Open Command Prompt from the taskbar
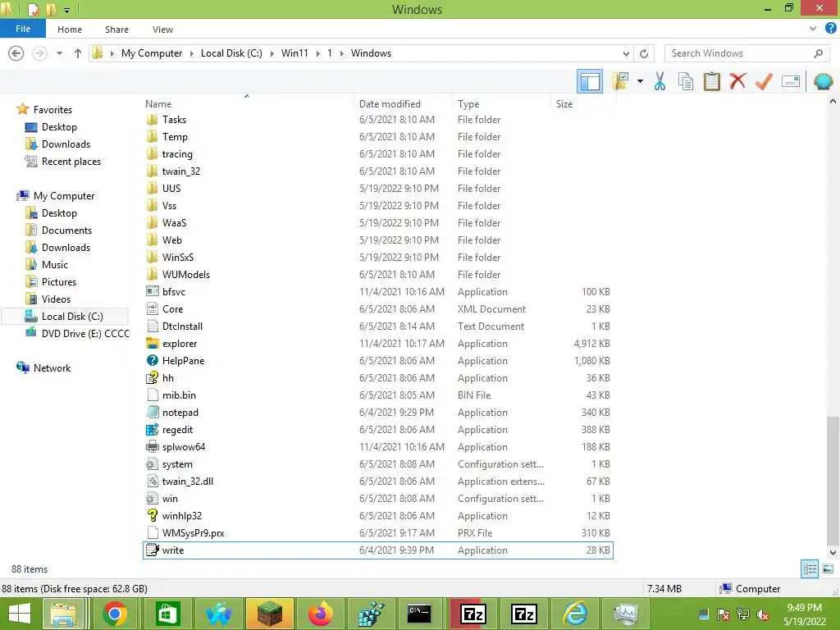840x630 pixels. (419, 614)
